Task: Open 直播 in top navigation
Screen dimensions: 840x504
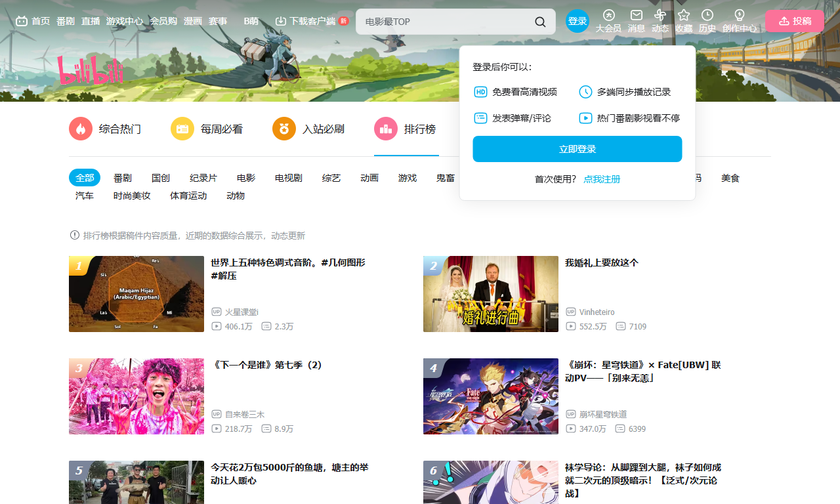Action: (91, 21)
